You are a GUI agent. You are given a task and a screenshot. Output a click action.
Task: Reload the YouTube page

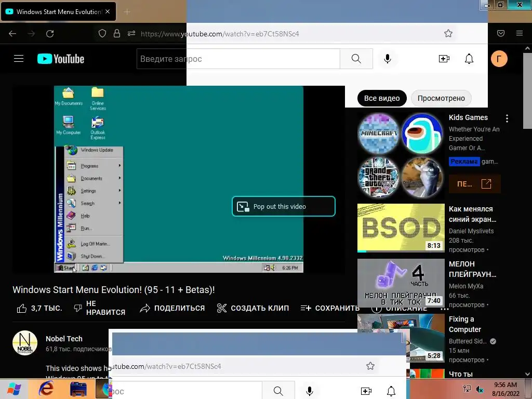[x=50, y=34]
